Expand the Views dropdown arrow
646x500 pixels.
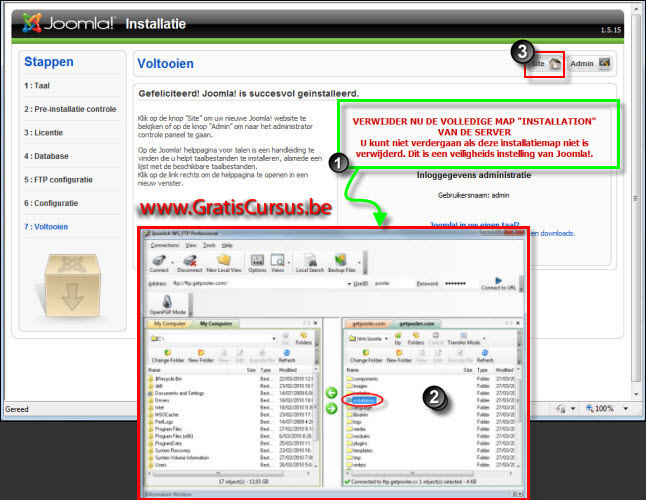pos(289,262)
